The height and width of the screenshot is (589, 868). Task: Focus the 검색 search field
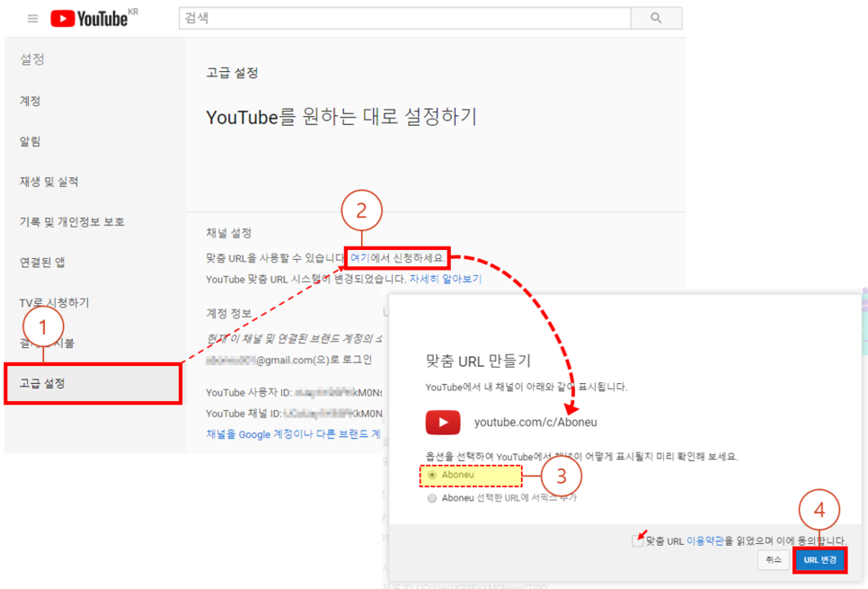point(404,18)
